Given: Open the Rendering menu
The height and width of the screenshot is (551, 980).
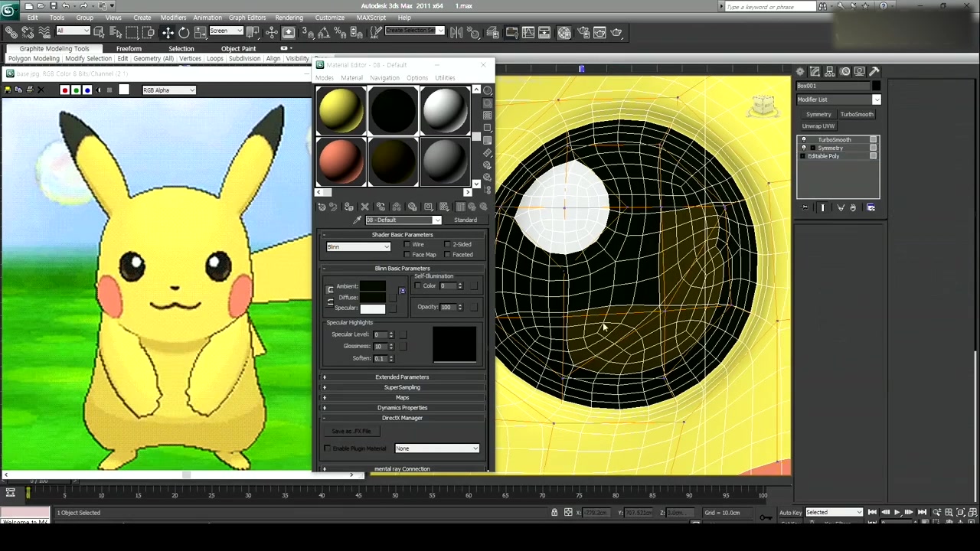Looking at the screenshot, I should pyautogui.click(x=289, y=18).
